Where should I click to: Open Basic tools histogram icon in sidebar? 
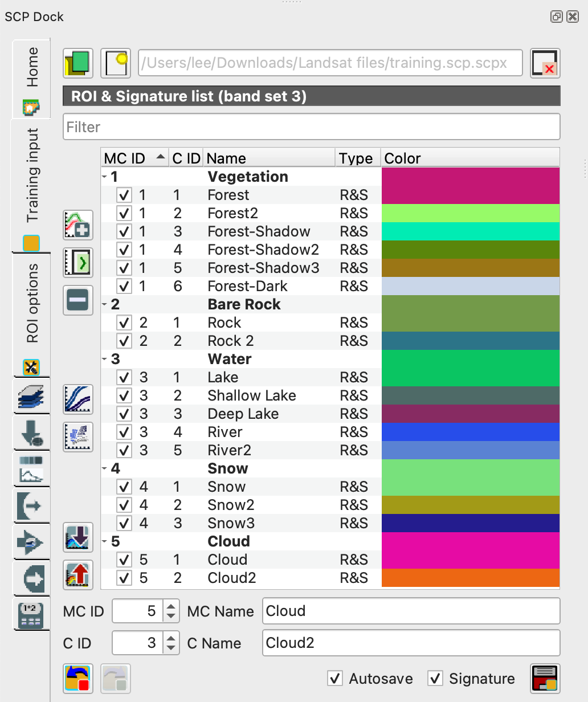pos(31,469)
